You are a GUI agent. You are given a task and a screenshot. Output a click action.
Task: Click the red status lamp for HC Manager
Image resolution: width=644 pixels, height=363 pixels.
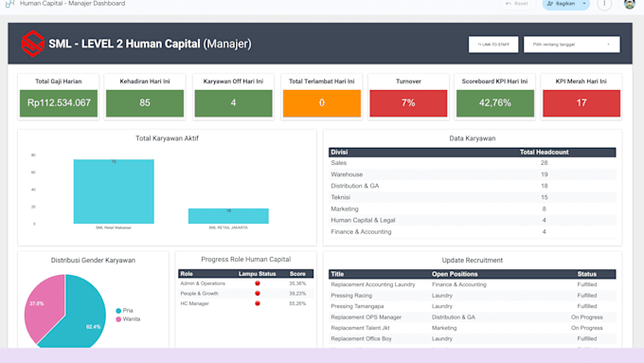pyautogui.click(x=258, y=303)
